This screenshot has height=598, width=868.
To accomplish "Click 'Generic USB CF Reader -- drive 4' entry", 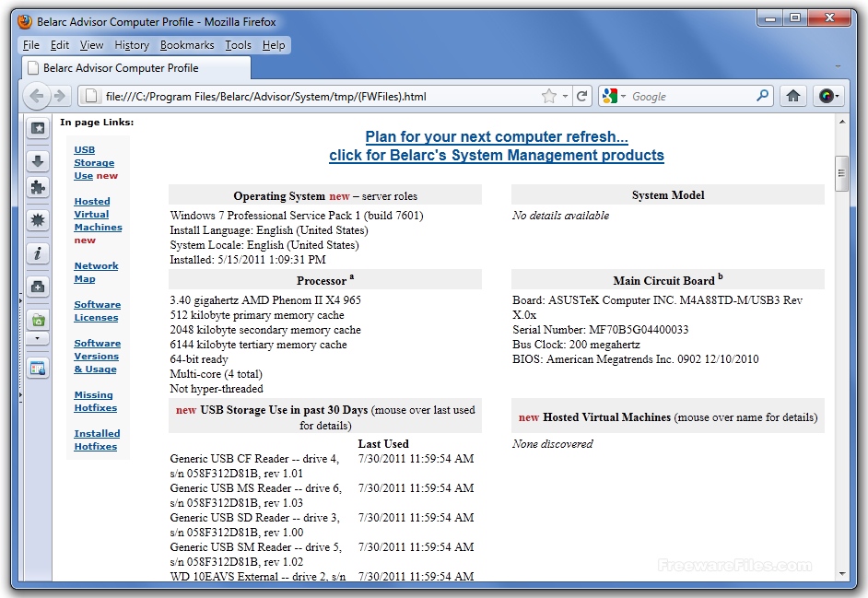I will tap(254, 465).
